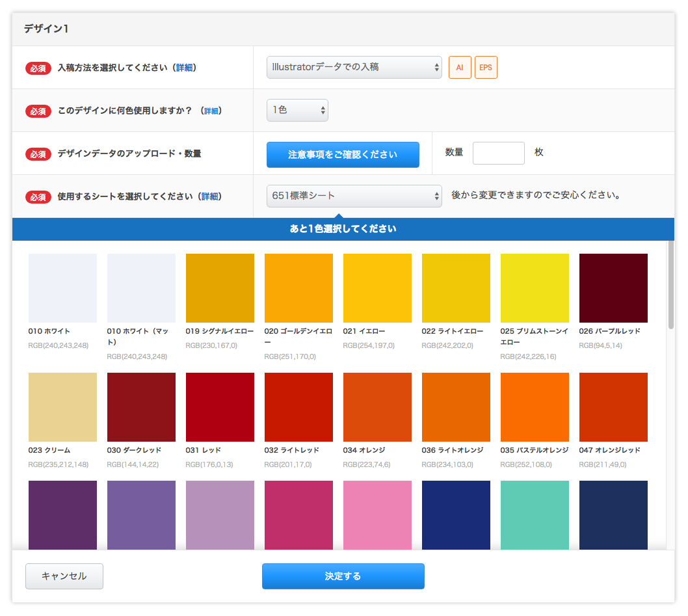Click the 後から変更できますのでご安心ください note
This screenshot has height=616, width=688.
(x=536, y=195)
